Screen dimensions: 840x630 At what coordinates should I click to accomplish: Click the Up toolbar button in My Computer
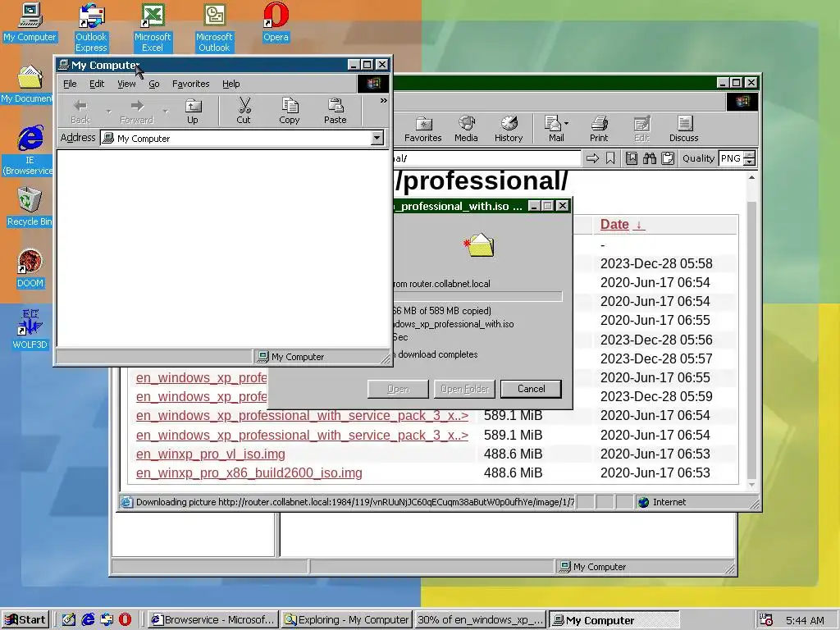[x=193, y=112]
